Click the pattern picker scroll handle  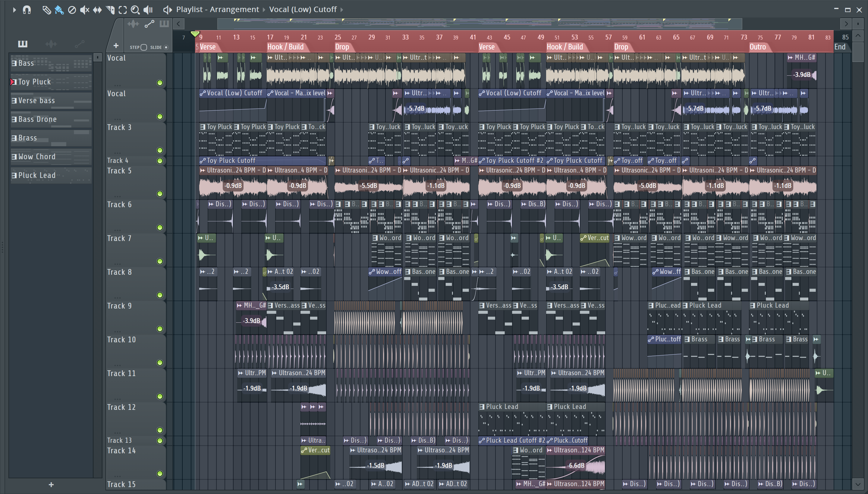(98, 57)
